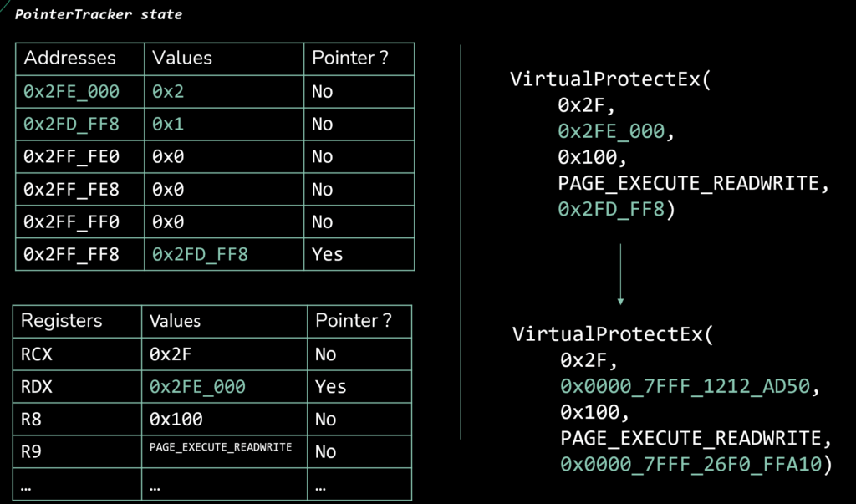Select the "Addresses" column header
Image resolution: width=856 pixels, height=504 pixels.
(x=69, y=59)
